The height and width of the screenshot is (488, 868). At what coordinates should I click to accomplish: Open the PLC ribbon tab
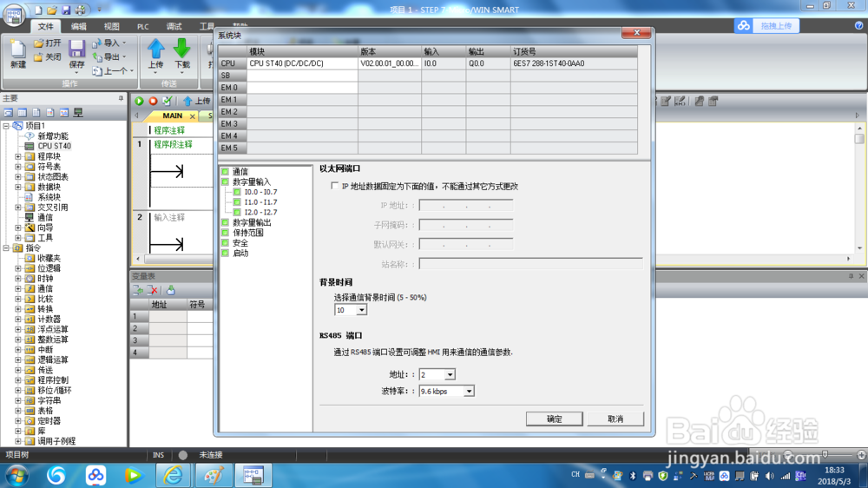143,27
